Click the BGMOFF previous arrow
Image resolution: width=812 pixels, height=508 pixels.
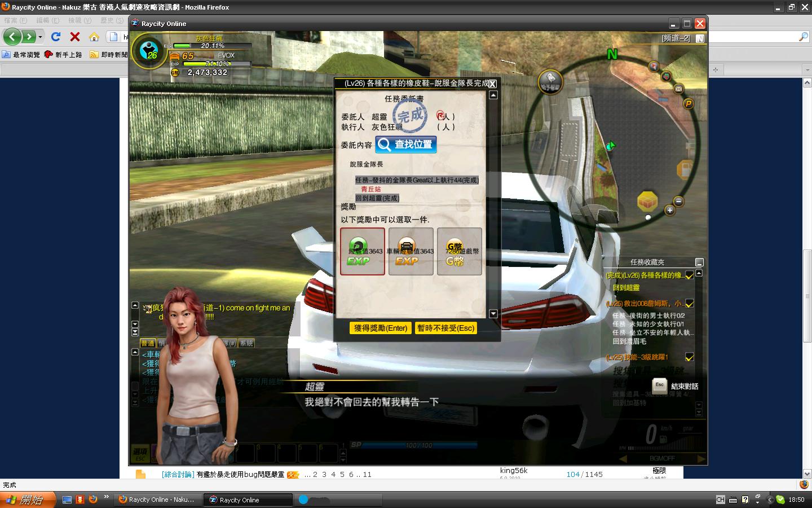point(623,458)
